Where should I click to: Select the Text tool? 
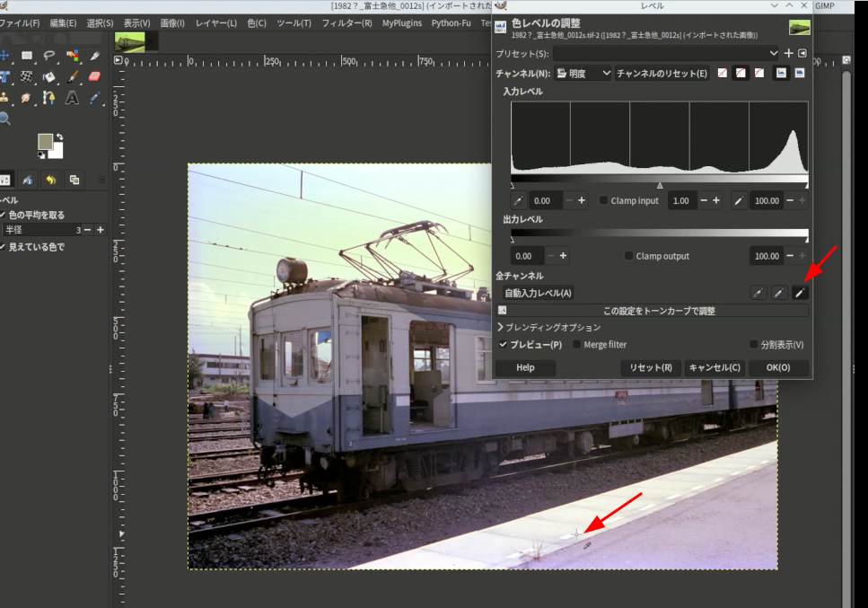tap(72, 98)
